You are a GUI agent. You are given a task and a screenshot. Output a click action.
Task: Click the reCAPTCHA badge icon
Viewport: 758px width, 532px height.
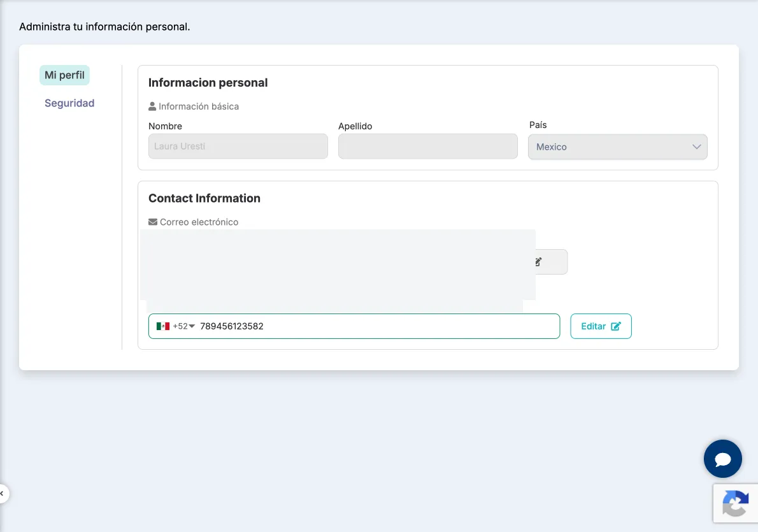pos(735,503)
